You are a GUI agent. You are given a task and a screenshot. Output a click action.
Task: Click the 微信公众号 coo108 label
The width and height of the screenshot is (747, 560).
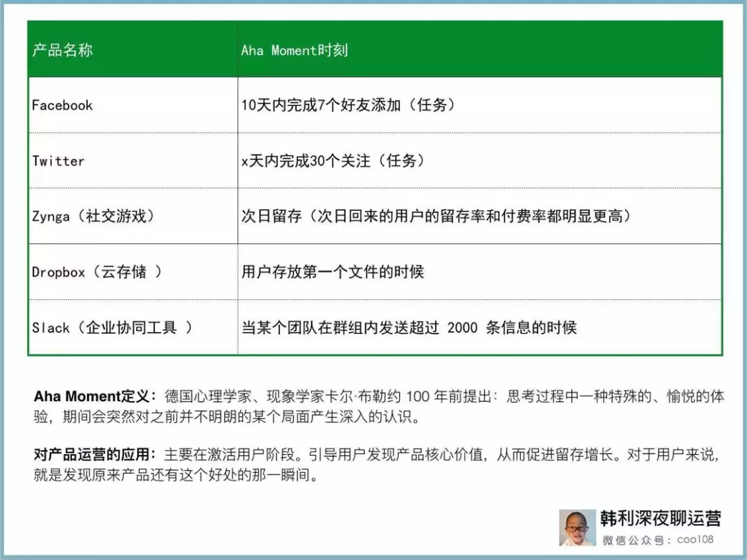[x=658, y=540]
